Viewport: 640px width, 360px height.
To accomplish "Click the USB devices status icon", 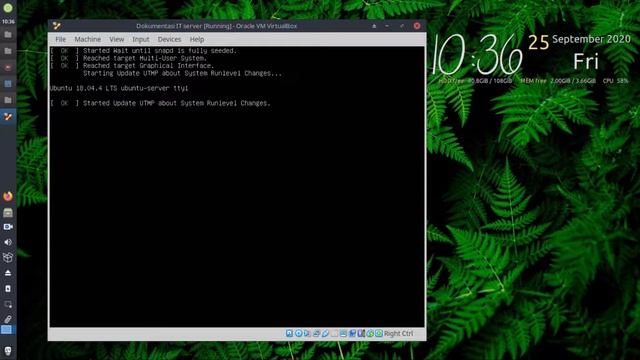I will 325,333.
